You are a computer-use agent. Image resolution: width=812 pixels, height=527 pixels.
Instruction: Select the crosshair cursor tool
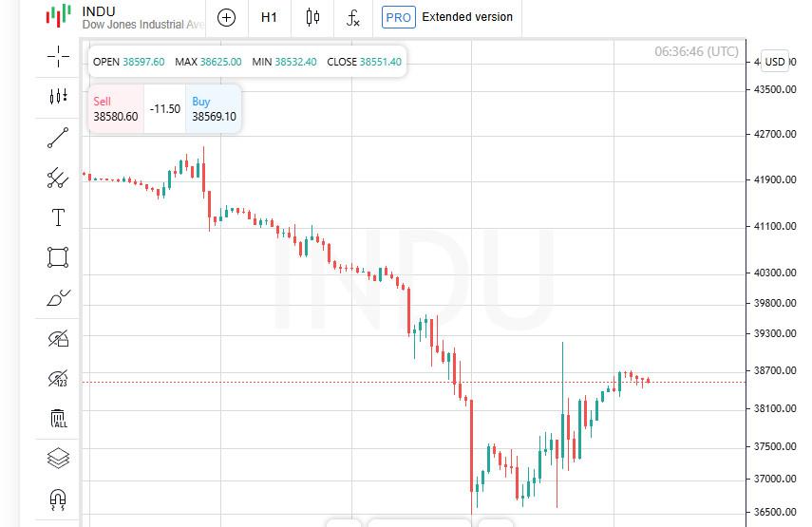(x=58, y=56)
